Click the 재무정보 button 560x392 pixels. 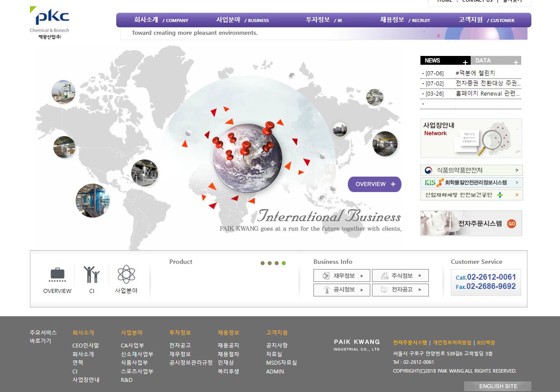point(342,276)
